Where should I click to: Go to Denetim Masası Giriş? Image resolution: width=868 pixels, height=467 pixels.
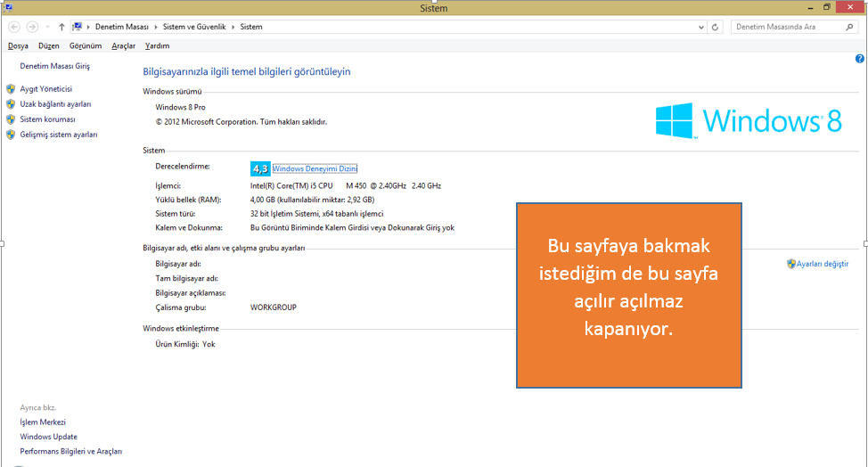tap(54, 66)
